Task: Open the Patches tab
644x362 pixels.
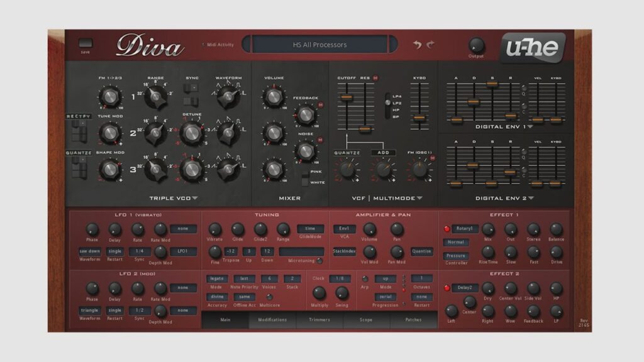Action: tap(413, 320)
